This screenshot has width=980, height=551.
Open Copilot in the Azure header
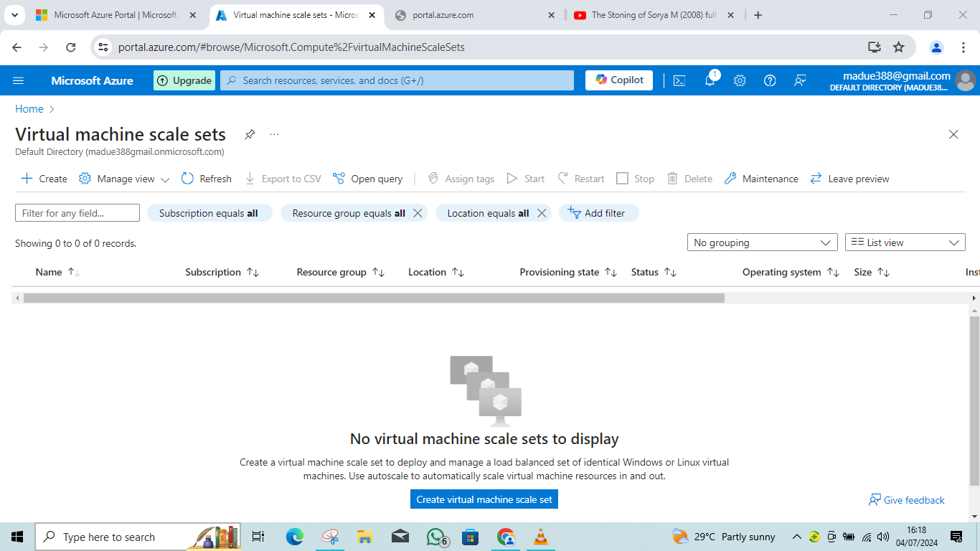619,80
